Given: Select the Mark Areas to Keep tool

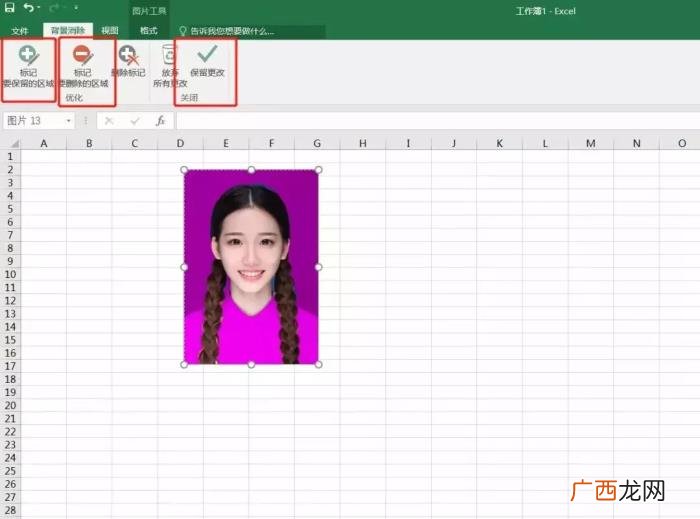Looking at the screenshot, I should pos(28,66).
